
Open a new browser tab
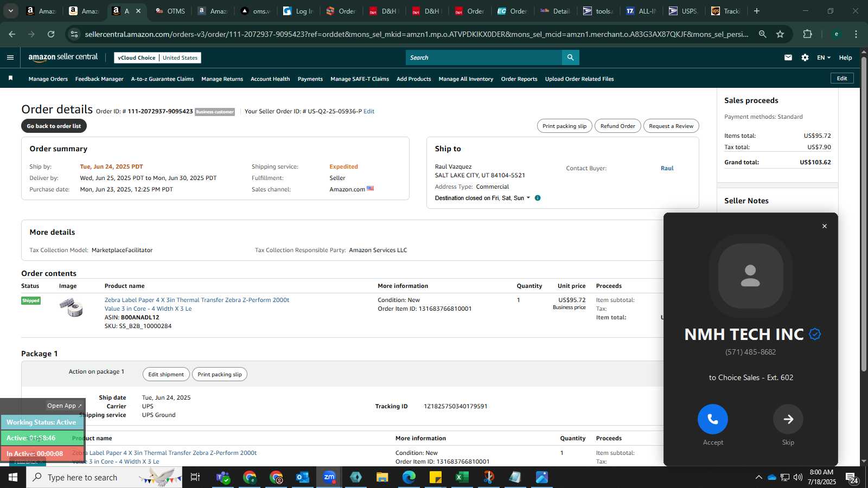coord(757,11)
